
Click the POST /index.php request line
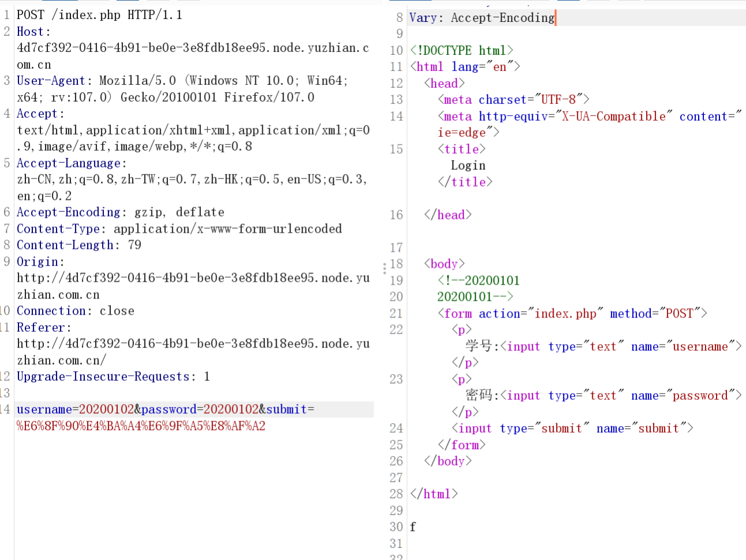[x=99, y=15]
